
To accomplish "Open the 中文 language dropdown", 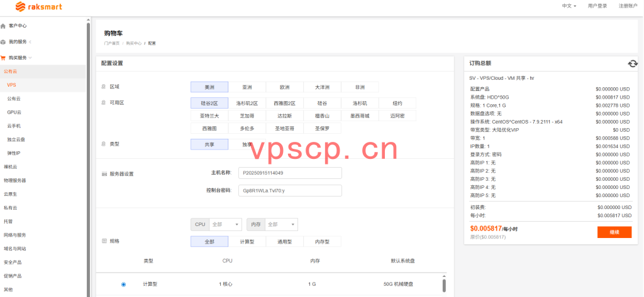I will click(x=569, y=6).
